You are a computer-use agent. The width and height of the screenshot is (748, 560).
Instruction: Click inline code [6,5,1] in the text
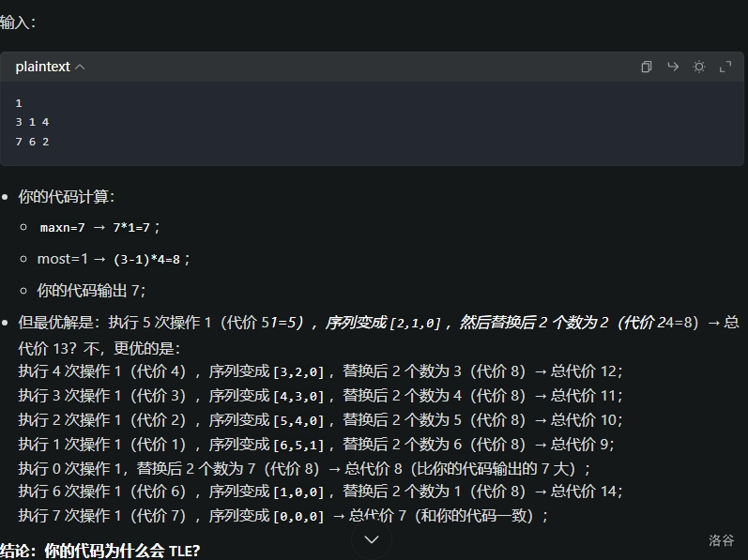pos(298,445)
